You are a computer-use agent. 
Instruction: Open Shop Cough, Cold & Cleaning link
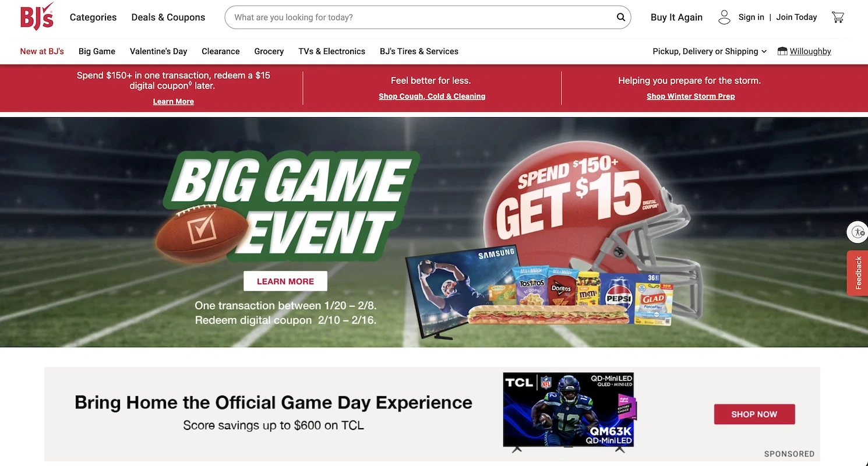coord(432,96)
